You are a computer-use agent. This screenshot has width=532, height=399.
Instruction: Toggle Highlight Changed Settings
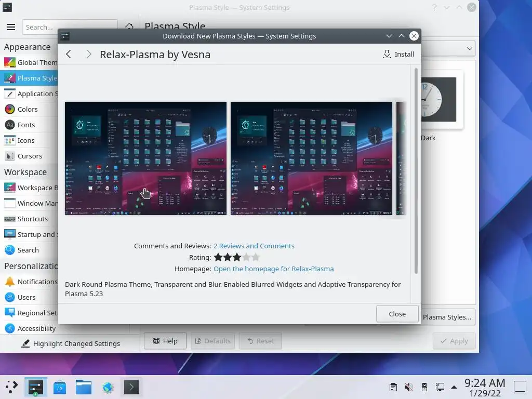pos(71,344)
